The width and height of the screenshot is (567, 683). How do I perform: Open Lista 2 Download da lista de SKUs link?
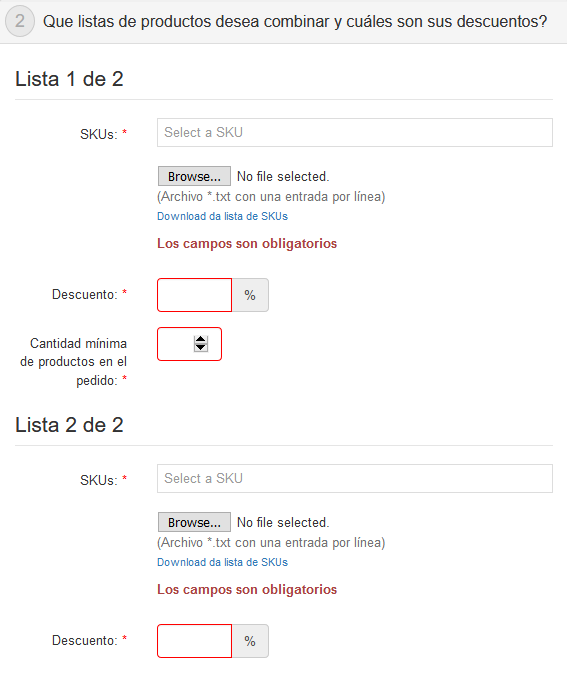point(222,562)
